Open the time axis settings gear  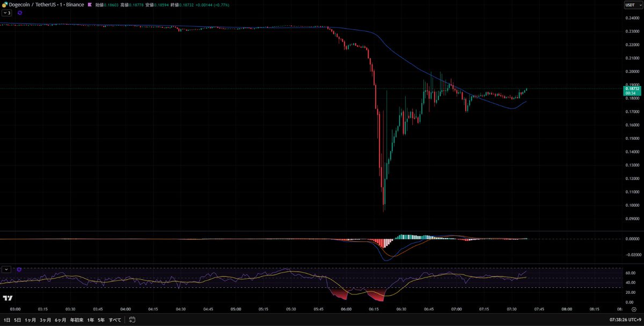(634, 309)
